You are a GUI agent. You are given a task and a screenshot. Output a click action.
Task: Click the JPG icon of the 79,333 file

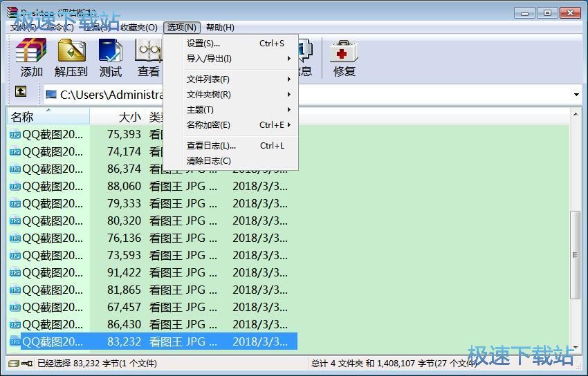pyautogui.click(x=15, y=203)
